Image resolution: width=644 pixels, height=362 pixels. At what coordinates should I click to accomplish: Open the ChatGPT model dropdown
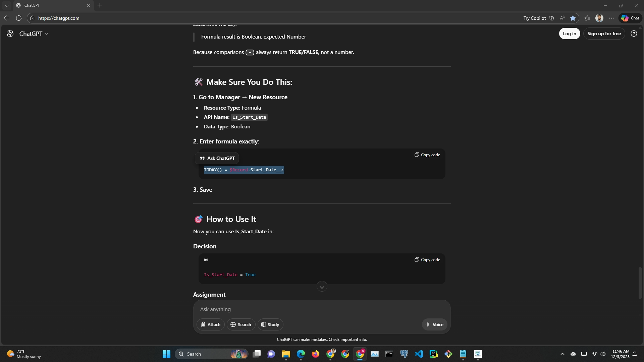[x=34, y=34]
